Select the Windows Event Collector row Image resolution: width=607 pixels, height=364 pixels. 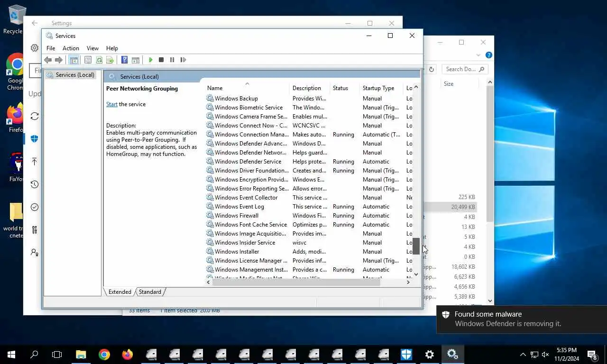point(309,198)
